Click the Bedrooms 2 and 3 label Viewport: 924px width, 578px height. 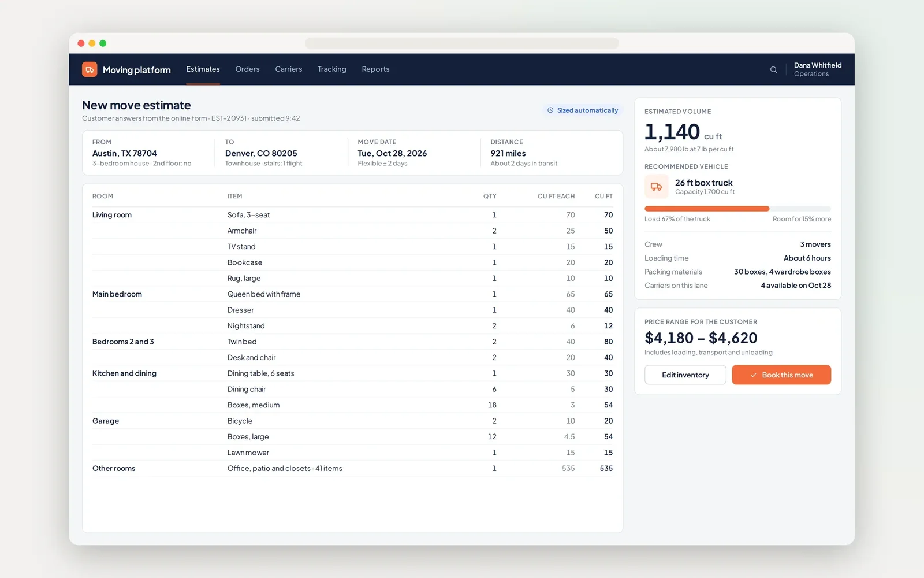pyautogui.click(x=123, y=342)
